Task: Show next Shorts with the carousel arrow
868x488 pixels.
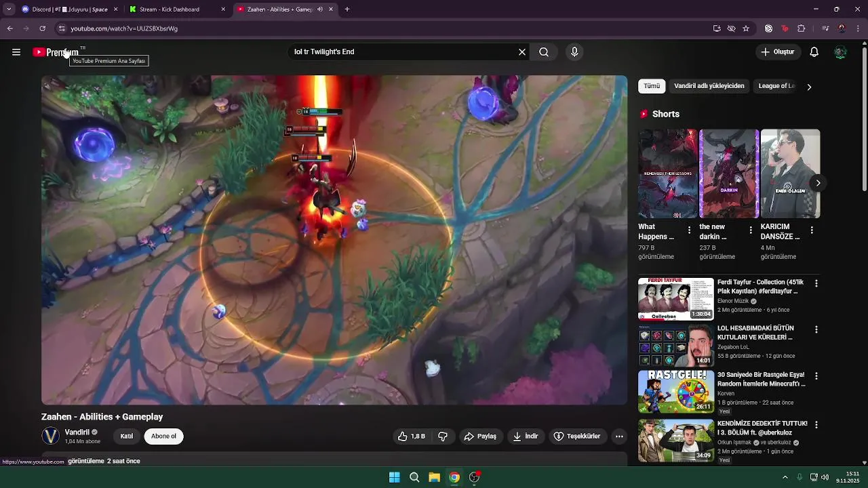Action: click(818, 183)
